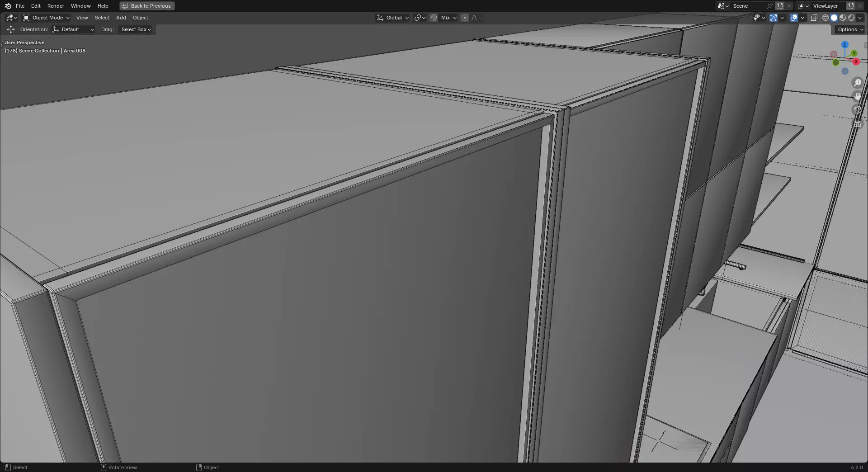Click the zoom view magnifier icon

857,83
